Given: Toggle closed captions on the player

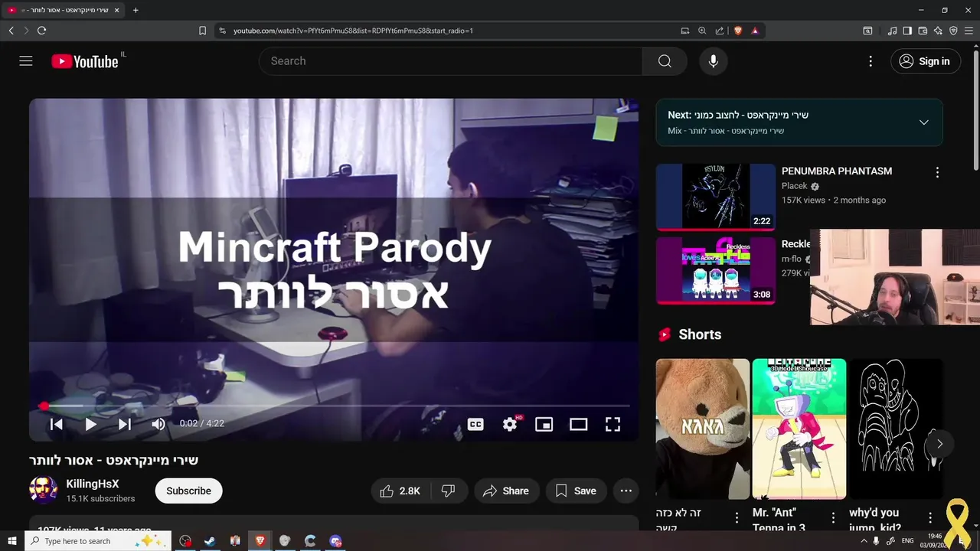Looking at the screenshot, I should tap(475, 424).
